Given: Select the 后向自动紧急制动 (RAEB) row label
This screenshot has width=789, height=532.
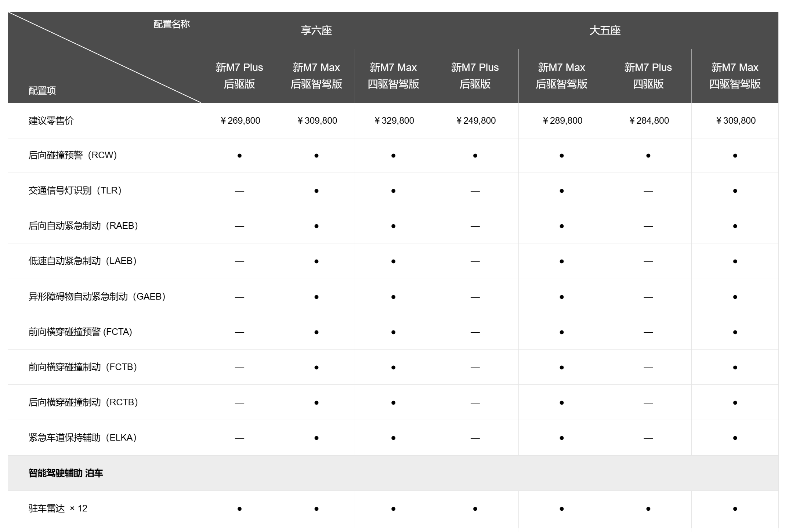Looking at the screenshot, I should coord(83,226).
